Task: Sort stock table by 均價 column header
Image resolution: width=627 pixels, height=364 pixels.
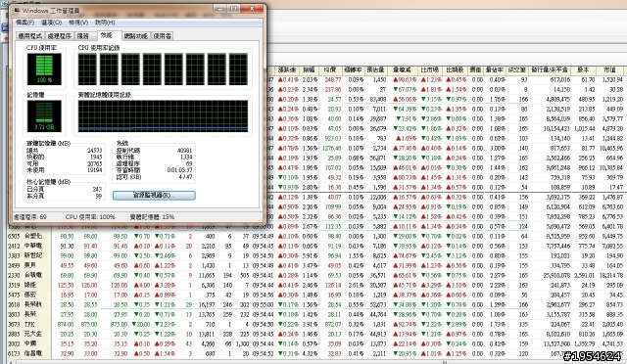Action: pos(330,69)
